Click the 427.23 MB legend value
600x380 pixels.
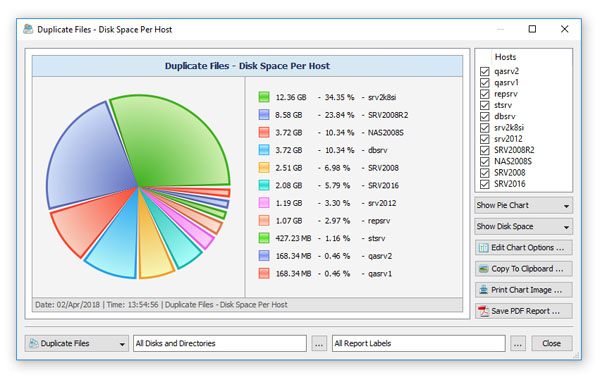tap(293, 238)
